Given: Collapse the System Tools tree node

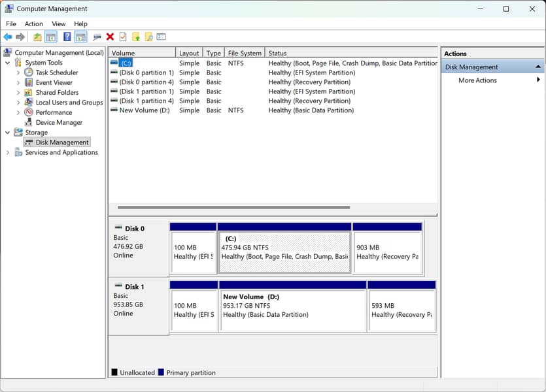Looking at the screenshot, I should (x=8, y=63).
